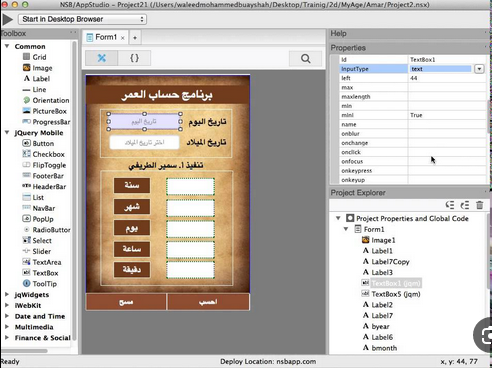Click the احسب button on the form
The width and height of the screenshot is (492, 368).
tap(208, 302)
